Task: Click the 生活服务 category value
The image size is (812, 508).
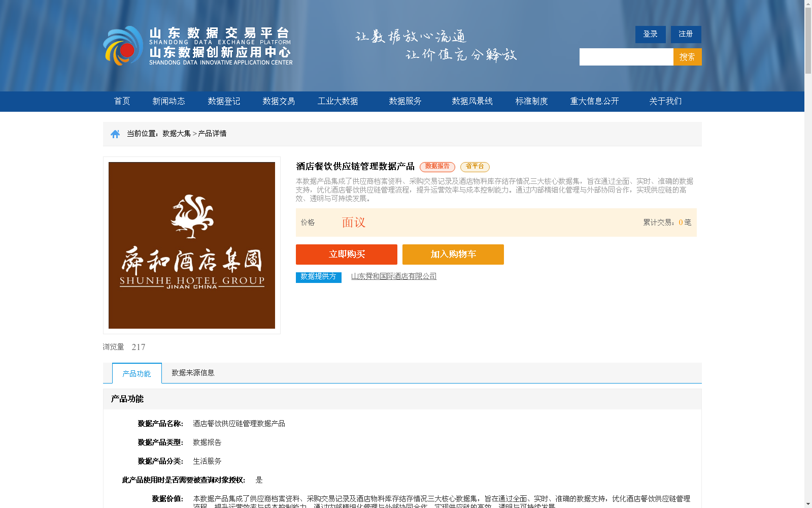Action: coord(207,461)
